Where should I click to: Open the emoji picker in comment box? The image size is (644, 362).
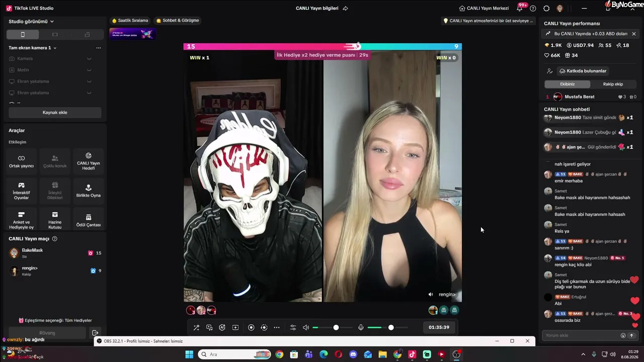[623, 335]
